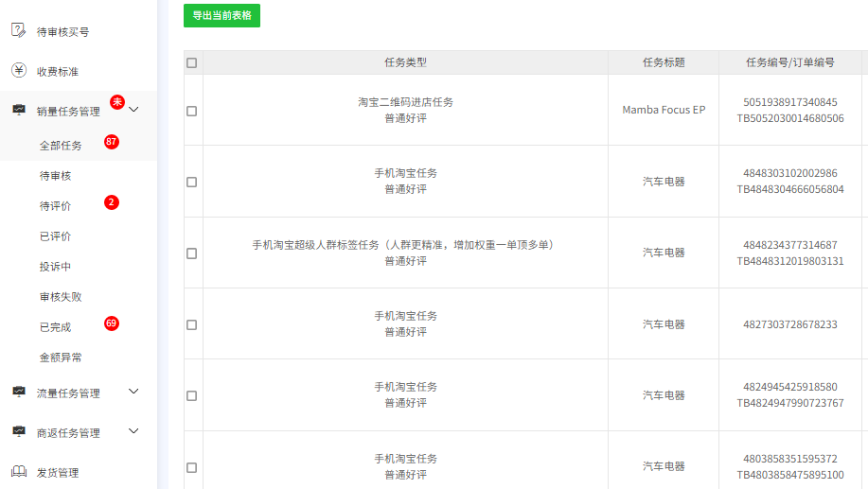Screen dimensions: 868x489
Task: Click the 商返任务管理 monitor icon
Action: tap(18, 432)
